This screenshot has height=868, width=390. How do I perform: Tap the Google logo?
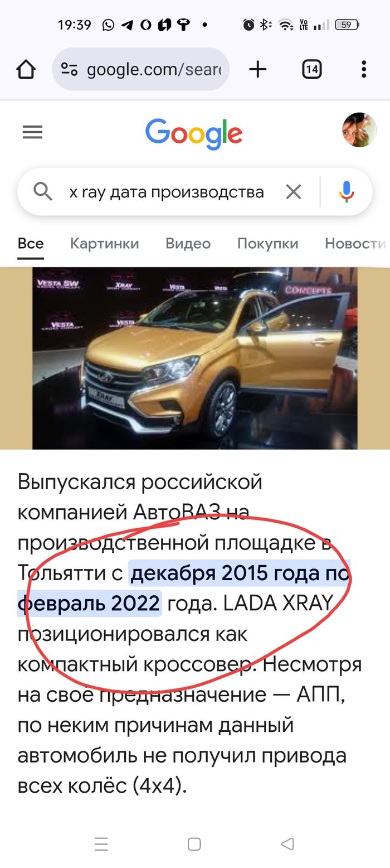click(x=194, y=134)
